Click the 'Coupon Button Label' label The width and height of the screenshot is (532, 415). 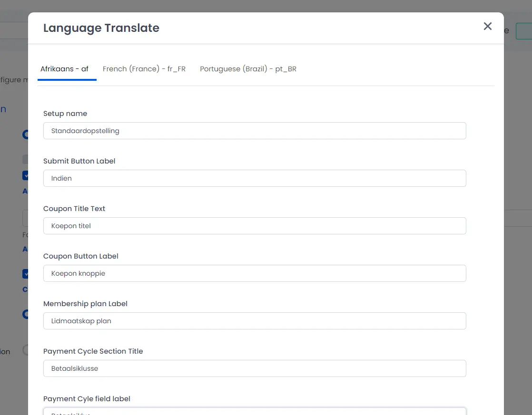point(81,256)
